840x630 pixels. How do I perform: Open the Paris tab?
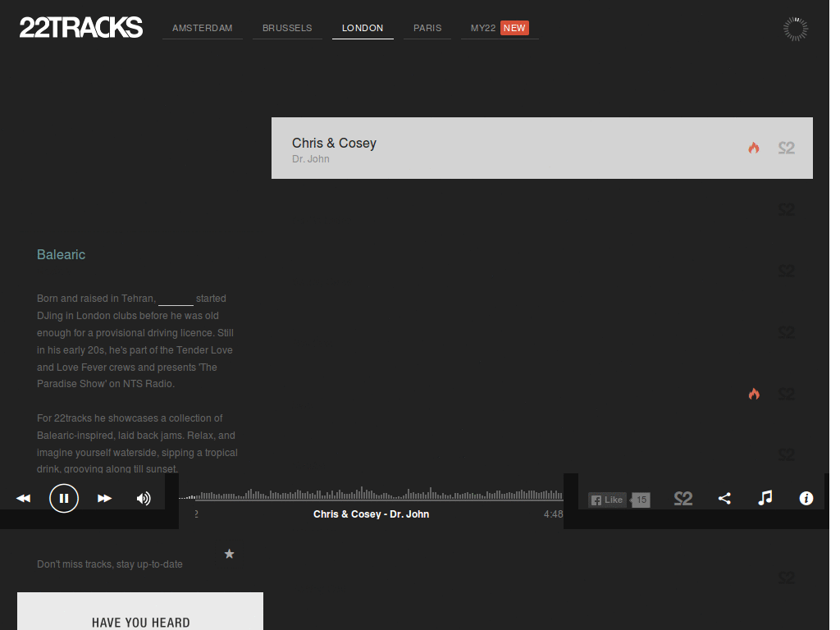pos(427,28)
